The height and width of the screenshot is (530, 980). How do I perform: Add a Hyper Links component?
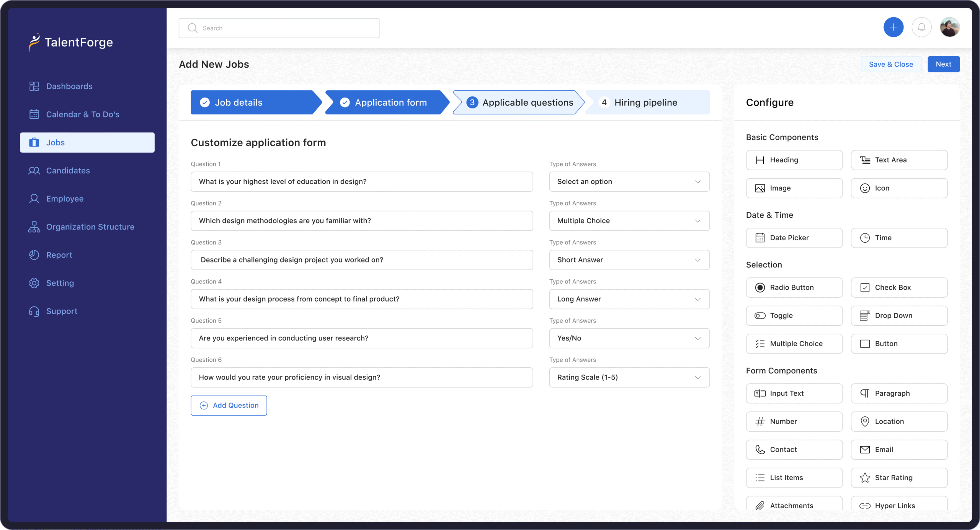[x=899, y=504]
